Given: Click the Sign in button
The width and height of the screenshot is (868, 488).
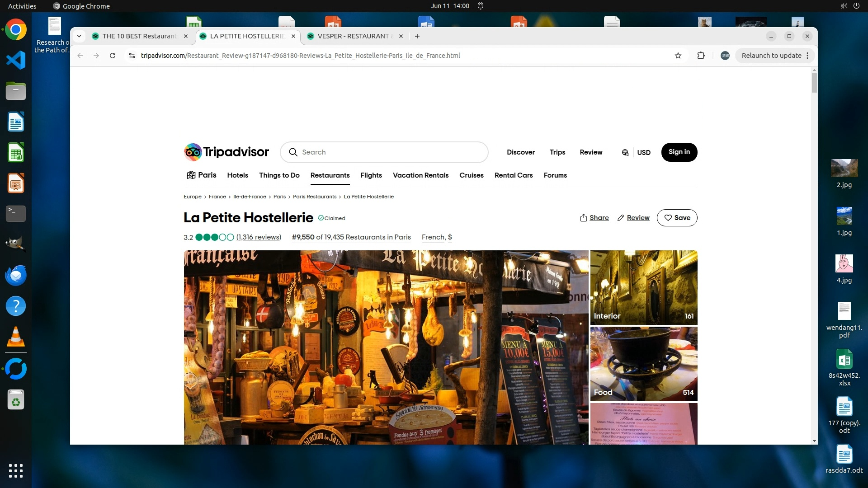Looking at the screenshot, I should click(x=679, y=152).
